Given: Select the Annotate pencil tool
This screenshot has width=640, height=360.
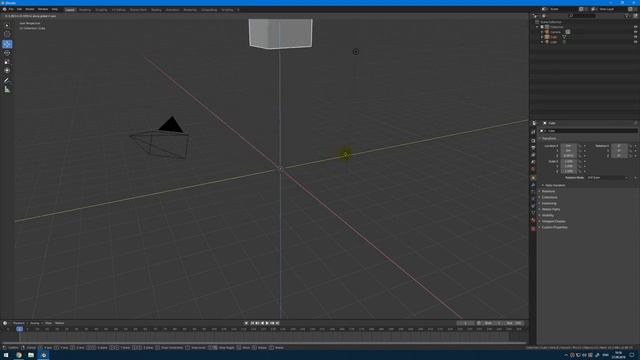Looking at the screenshot, I should click(x=7, y=80).
